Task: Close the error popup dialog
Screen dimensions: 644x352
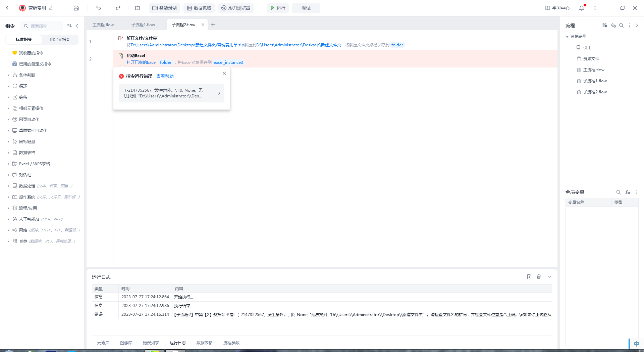Action: point(224,73)
